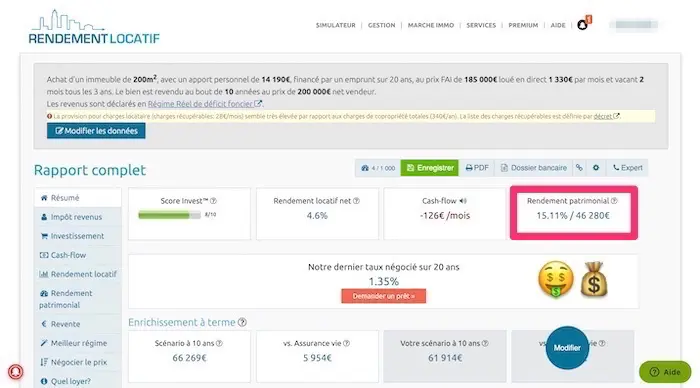Contact an Expert
Viewport: 700px width, 388px height.
point(627,168)
